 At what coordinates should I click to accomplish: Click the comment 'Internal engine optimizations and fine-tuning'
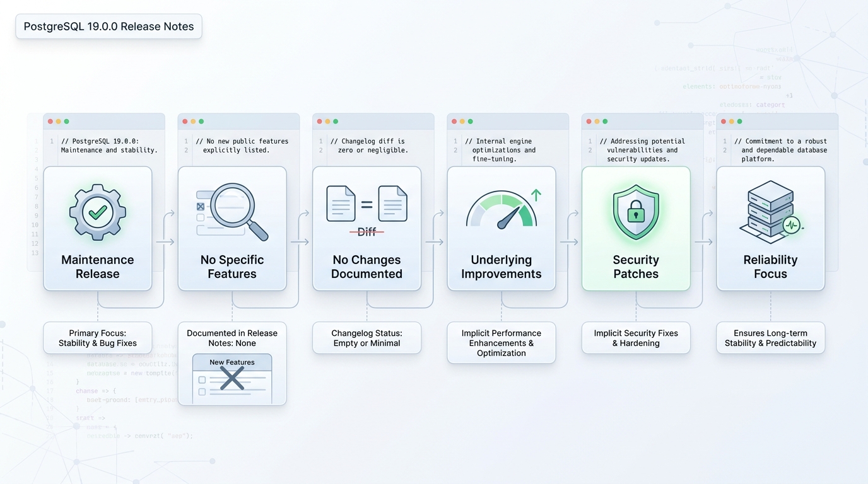click(x=500, y=150)
